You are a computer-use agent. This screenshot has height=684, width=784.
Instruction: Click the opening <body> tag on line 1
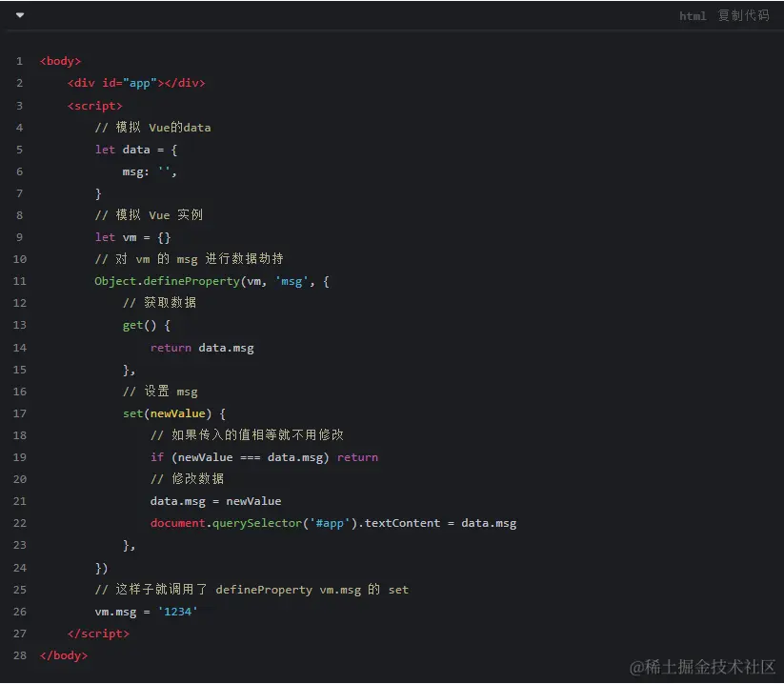61,61
